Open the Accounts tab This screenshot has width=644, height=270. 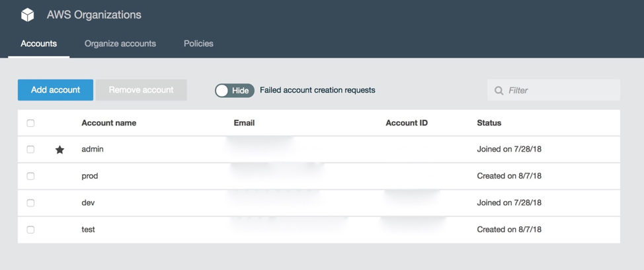click(38, 44)
